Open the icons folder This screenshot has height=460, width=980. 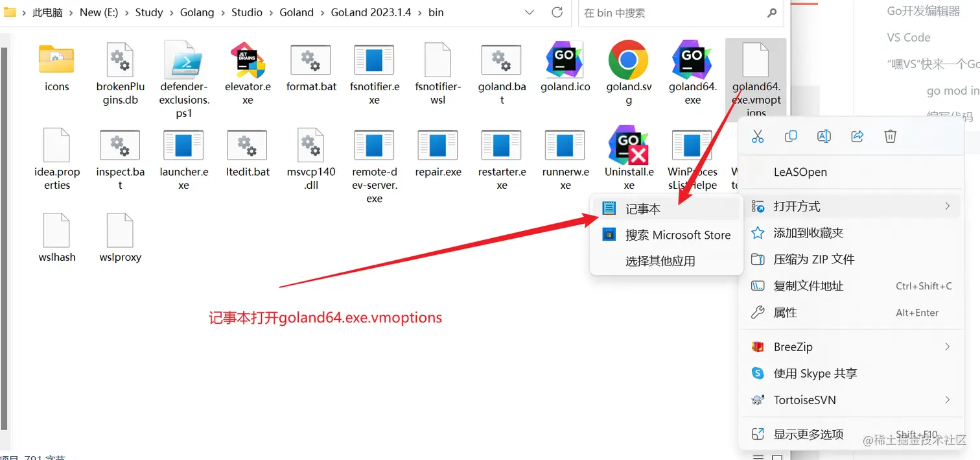point(56,59)
